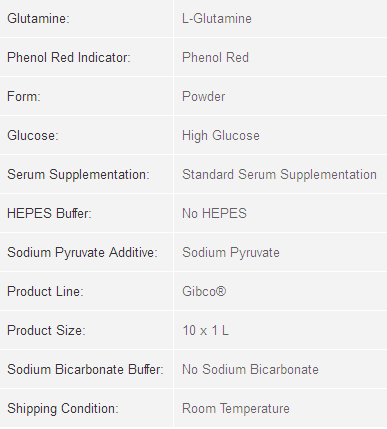Select the Phenol Red Indicator label
387x429 pixels.
coord(69,57)
